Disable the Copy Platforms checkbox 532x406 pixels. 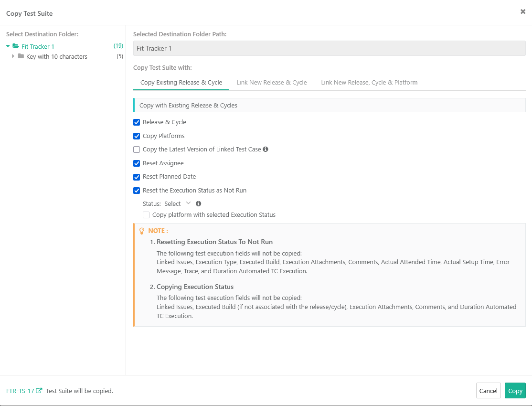point(137,136)
